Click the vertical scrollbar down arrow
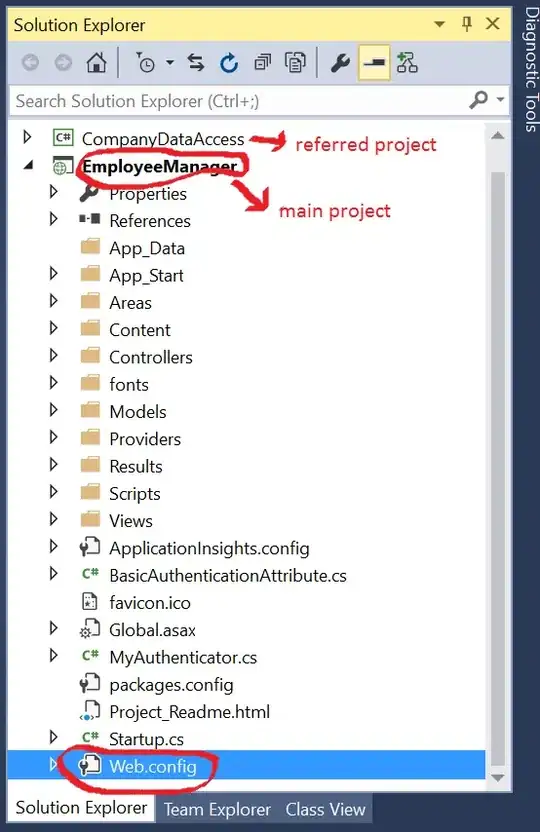This screenshot has height=832, width=540. coord(498,778)
